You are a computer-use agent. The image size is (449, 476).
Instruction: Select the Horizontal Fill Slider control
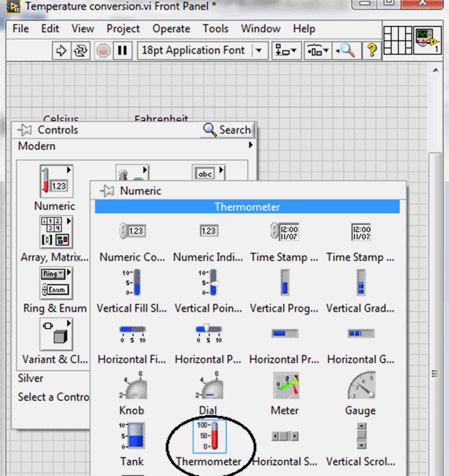pyautogui.click(x=132, y=333)
